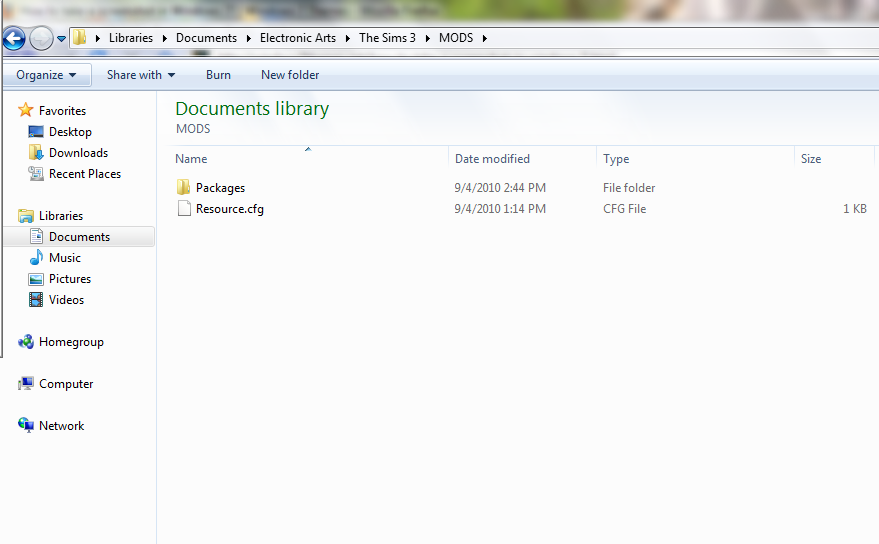Expand the Share with dropdown

(140, 75)
